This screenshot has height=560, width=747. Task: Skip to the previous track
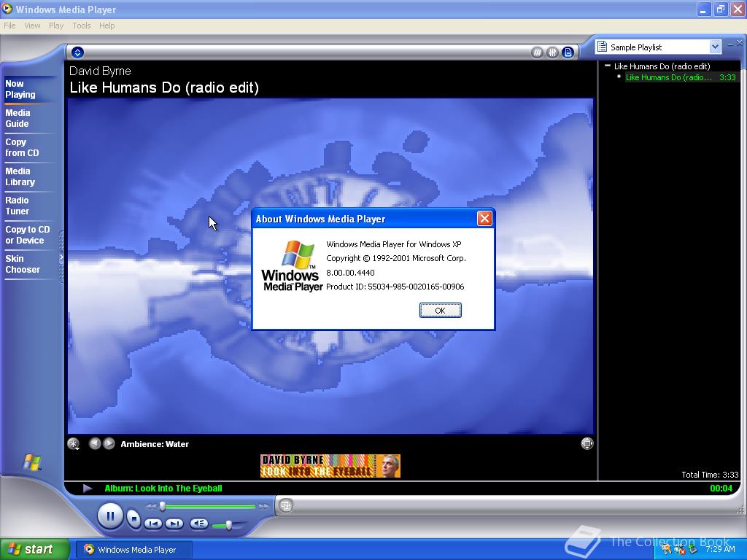click(153, 524)
